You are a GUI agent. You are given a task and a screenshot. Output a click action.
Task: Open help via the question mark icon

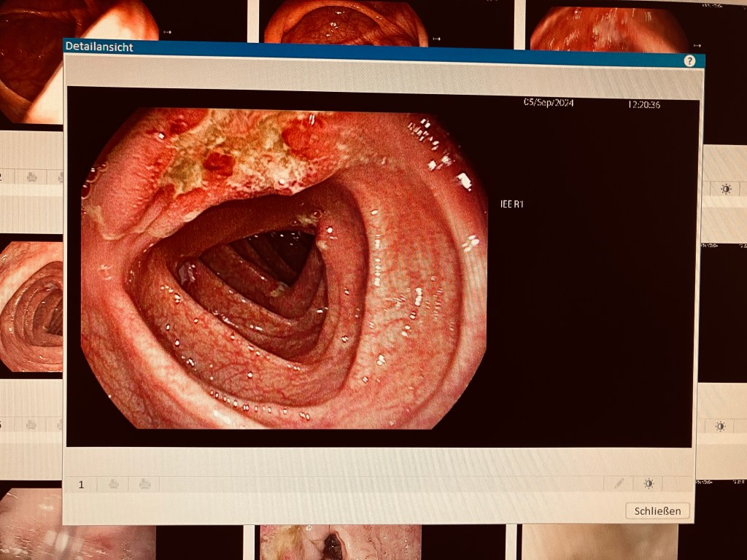689,61
